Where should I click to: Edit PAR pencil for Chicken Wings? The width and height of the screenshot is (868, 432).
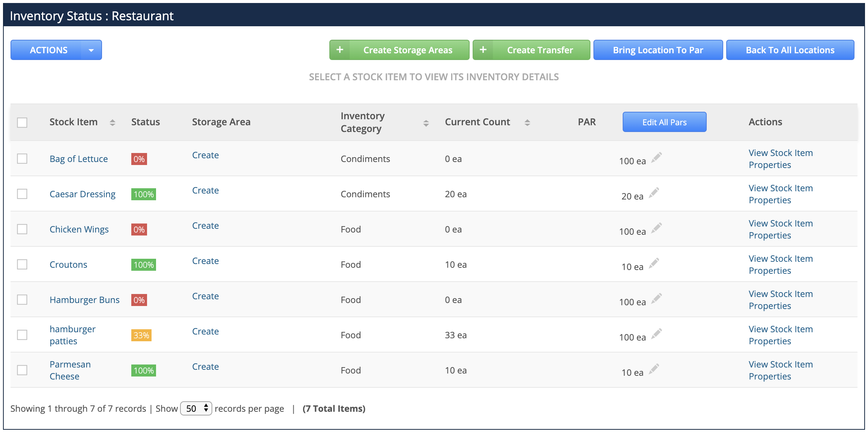[x=656, y=228]
